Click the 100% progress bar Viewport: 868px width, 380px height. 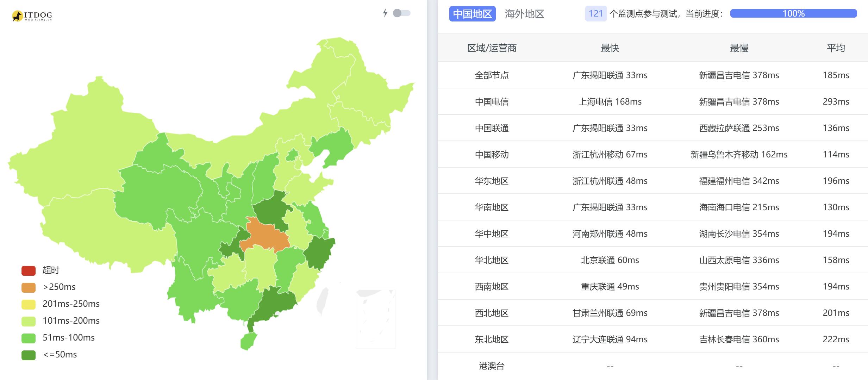(x=793, y=13)
